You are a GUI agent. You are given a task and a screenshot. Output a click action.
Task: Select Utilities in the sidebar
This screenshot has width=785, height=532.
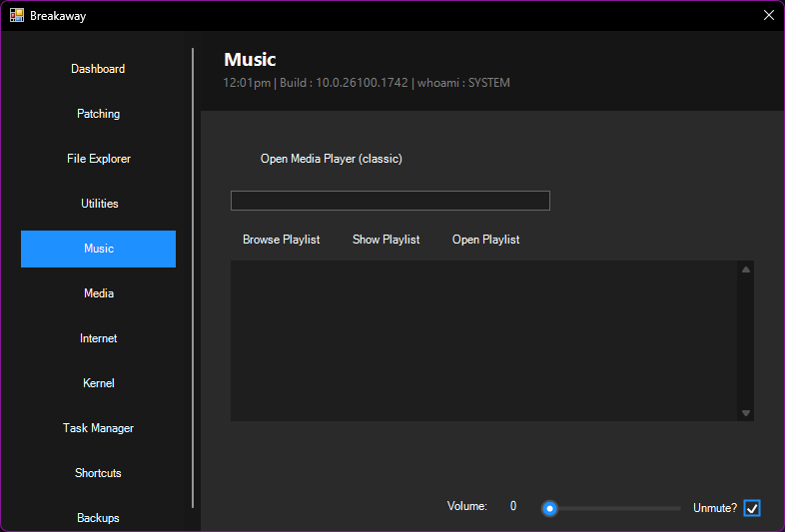tap(98, 204)
